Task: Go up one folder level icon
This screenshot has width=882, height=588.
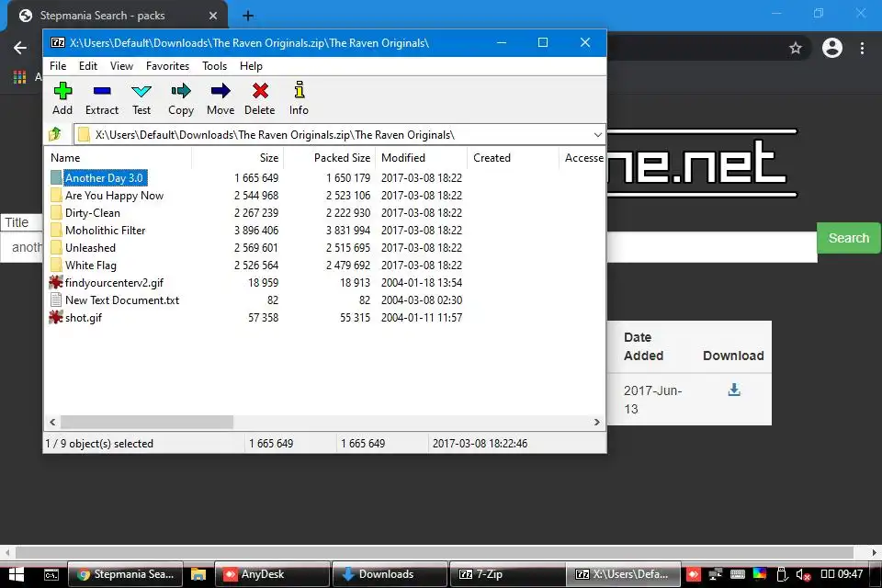Action: pos(55,134)
